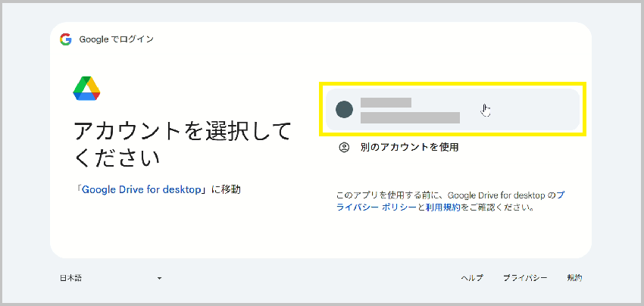Open the 日本語 language dropdown

pyautogui.click(x=111, y=278)
